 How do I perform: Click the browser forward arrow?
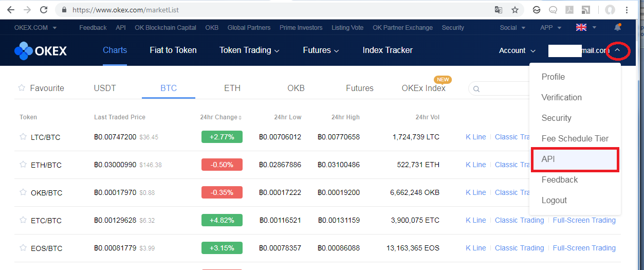27,10
